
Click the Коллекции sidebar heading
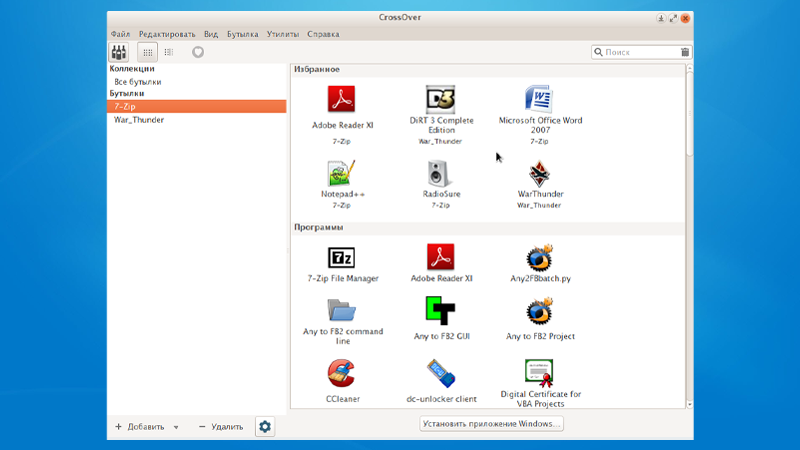[132, 68]
